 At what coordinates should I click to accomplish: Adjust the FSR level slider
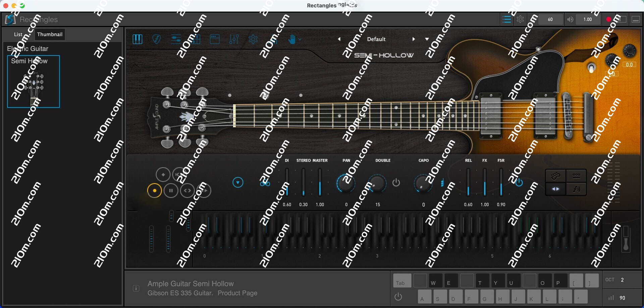click(x=501, y=182)
